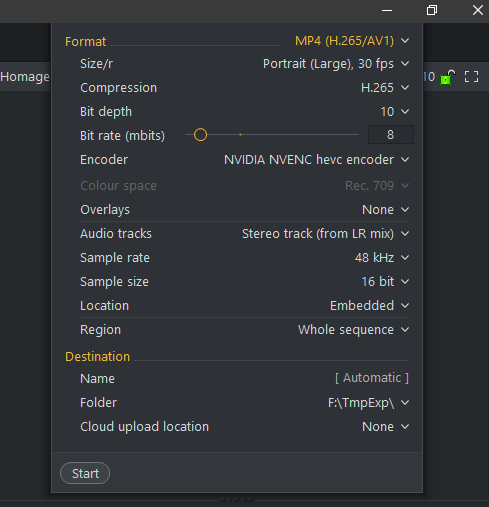Image resolution: width=489 pixels, height=507 pixels.
Task: Click the Bit rate value field showing 8
Action: [x=391, y=135]
